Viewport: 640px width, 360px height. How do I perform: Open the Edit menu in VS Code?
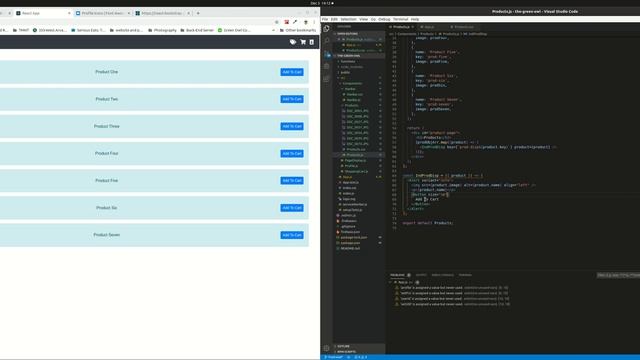(334, 19)
